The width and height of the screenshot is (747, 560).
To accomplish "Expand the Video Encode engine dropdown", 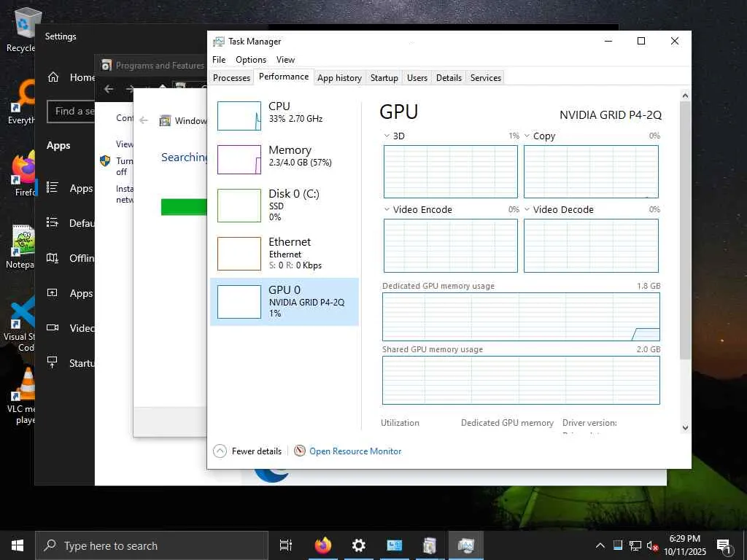I will (x=387, y=209).
